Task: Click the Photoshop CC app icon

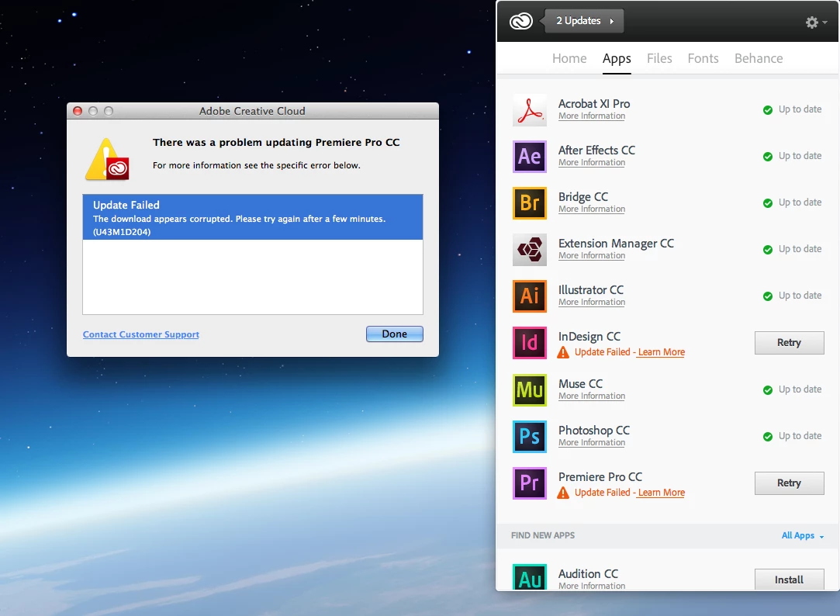Action: pos(529,437)
